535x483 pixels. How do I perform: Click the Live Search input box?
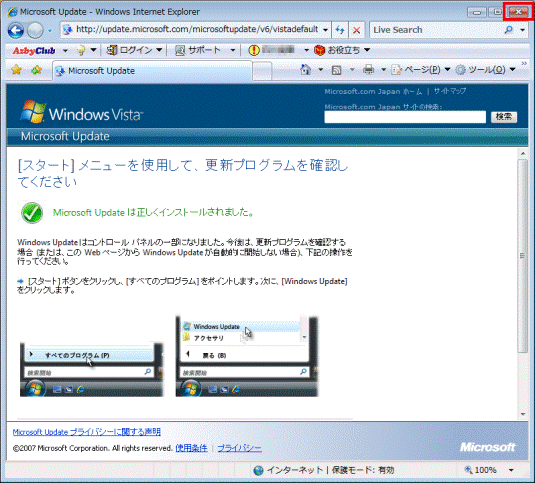coord(436,30)
